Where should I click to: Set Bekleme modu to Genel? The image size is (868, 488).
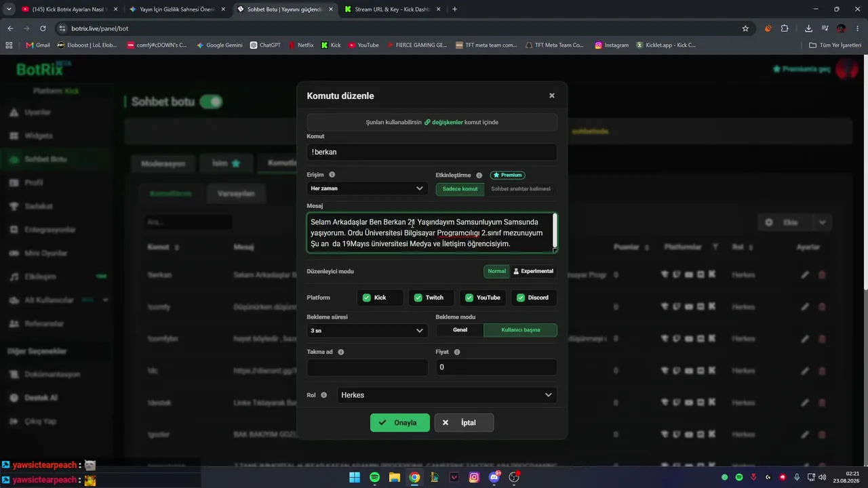pos(460,330)
